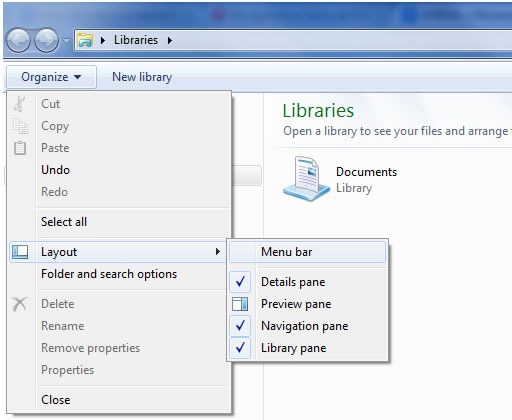
Task: Click the Documents library name text
Action: tap(367, 172)
